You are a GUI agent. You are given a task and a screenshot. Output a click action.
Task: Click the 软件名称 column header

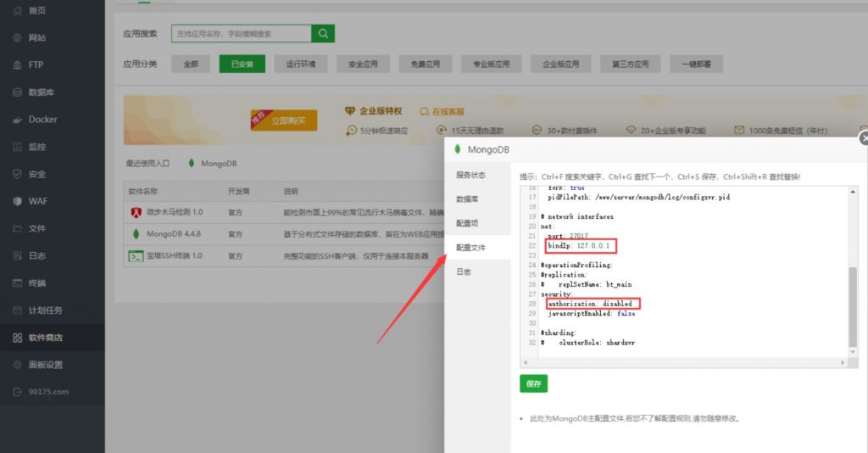[x=142, y=191]
